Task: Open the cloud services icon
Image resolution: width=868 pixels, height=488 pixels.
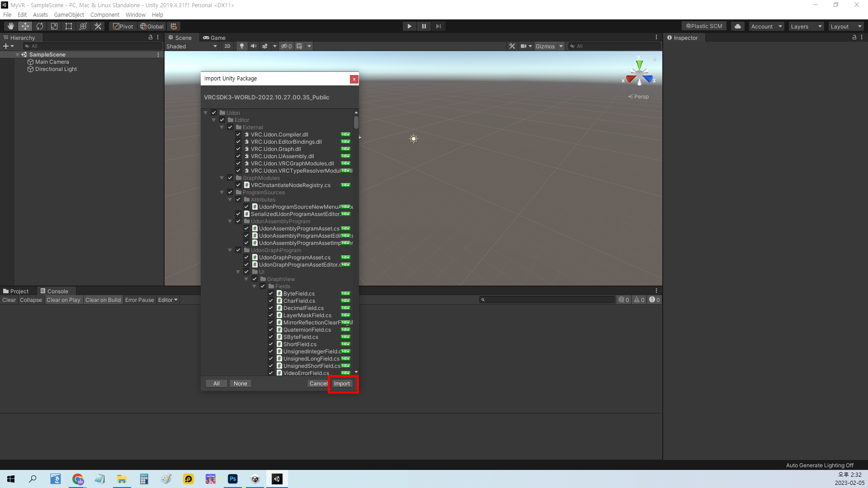Action: [x=738, y=26]
